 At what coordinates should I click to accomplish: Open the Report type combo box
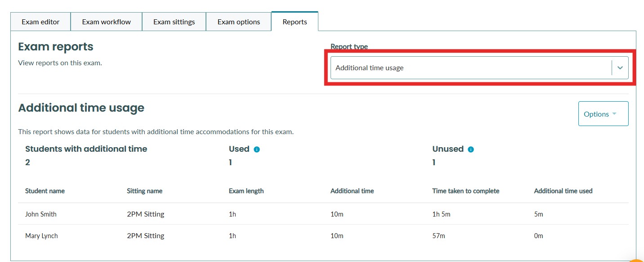click(x=479, y=68)
